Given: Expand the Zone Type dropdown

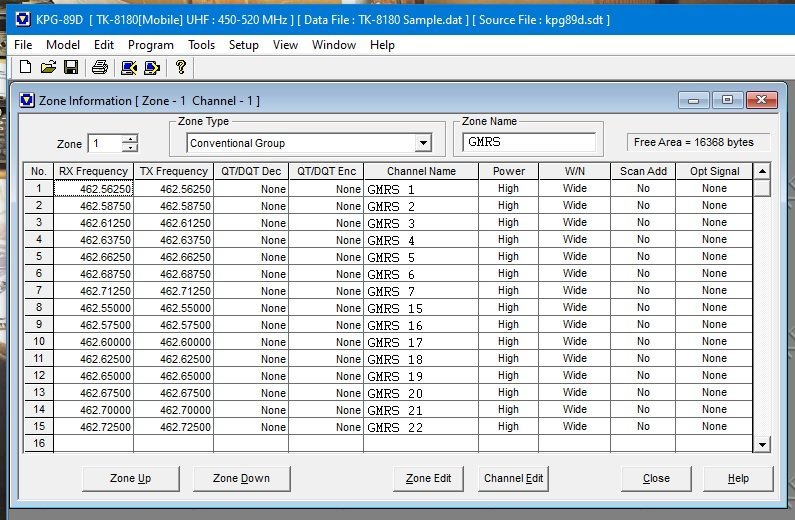Looking at the screenshot, I should (x=423, y=143).
